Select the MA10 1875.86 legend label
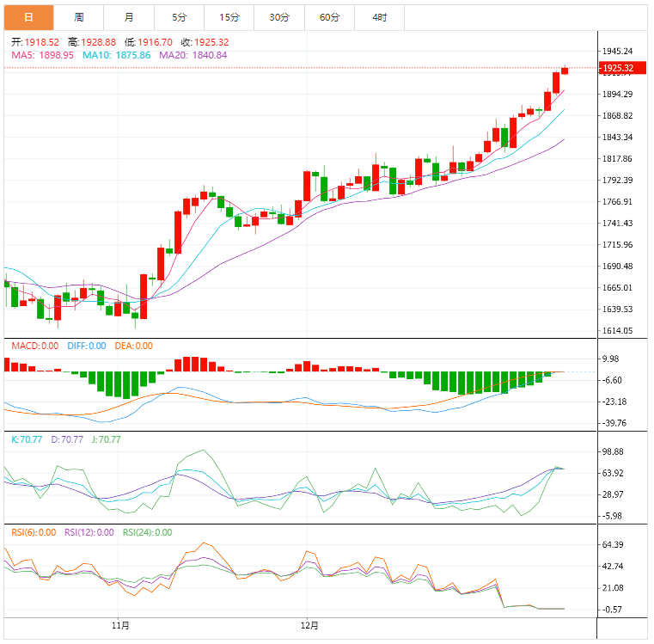This screenshot has width=654, height=644. coord(116,55)
